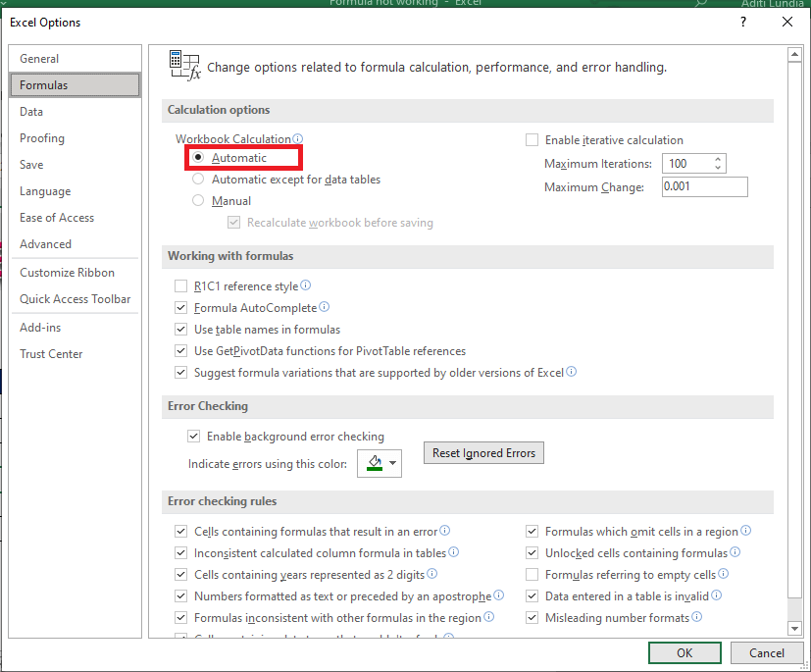
Task: Toggle Formulas which omit cells rule
Action: click(532, 532)
